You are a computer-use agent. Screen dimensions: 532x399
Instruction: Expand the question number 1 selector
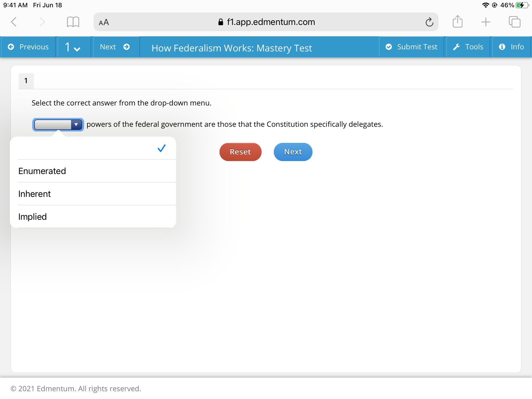(72, 47)
